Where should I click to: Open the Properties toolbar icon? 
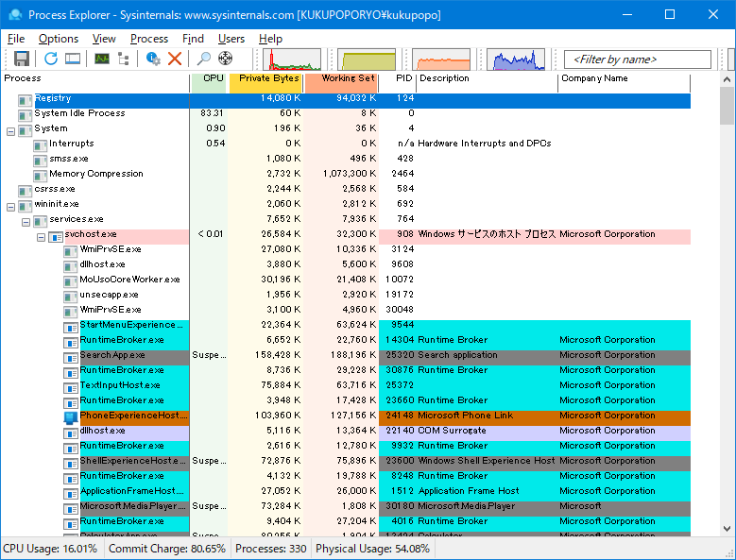click(152, 59)
